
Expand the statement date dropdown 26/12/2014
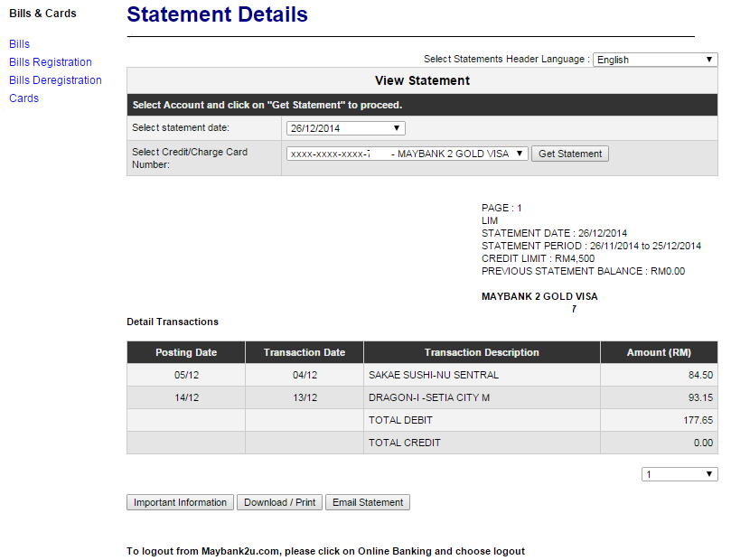pyautogui.click(x=345, y=128)
